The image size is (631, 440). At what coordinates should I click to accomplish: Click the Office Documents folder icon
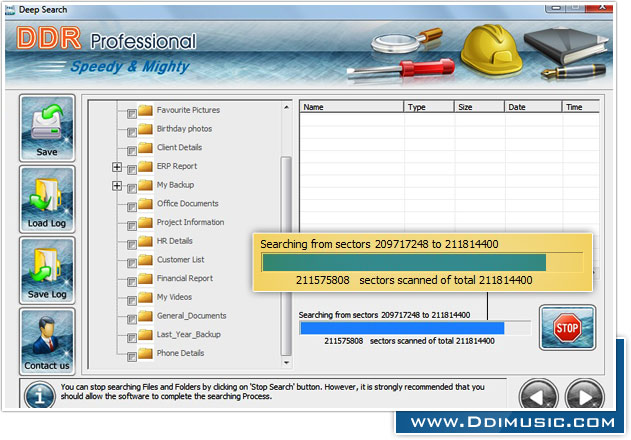pos(146,203)
